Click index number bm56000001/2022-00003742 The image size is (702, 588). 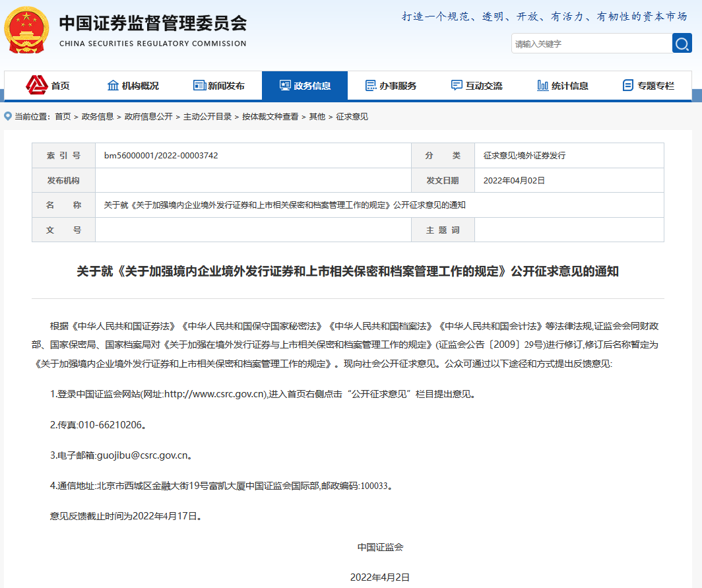click(x=161, y=155)
